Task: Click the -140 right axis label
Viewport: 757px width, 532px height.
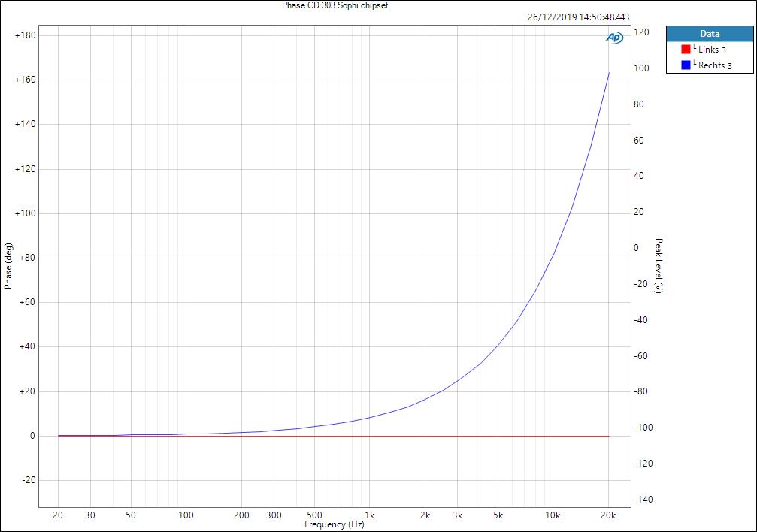Action: [x=642, y=499]
